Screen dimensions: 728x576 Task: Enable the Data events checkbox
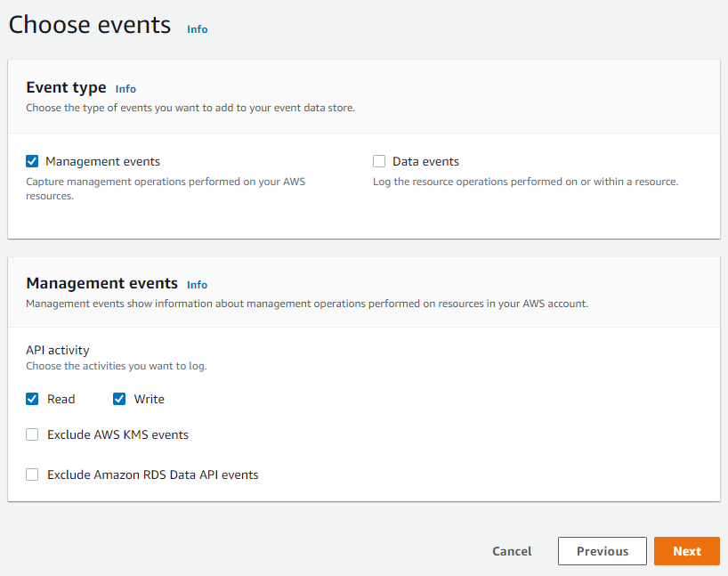pyautogui.click(x=379, y=161)
